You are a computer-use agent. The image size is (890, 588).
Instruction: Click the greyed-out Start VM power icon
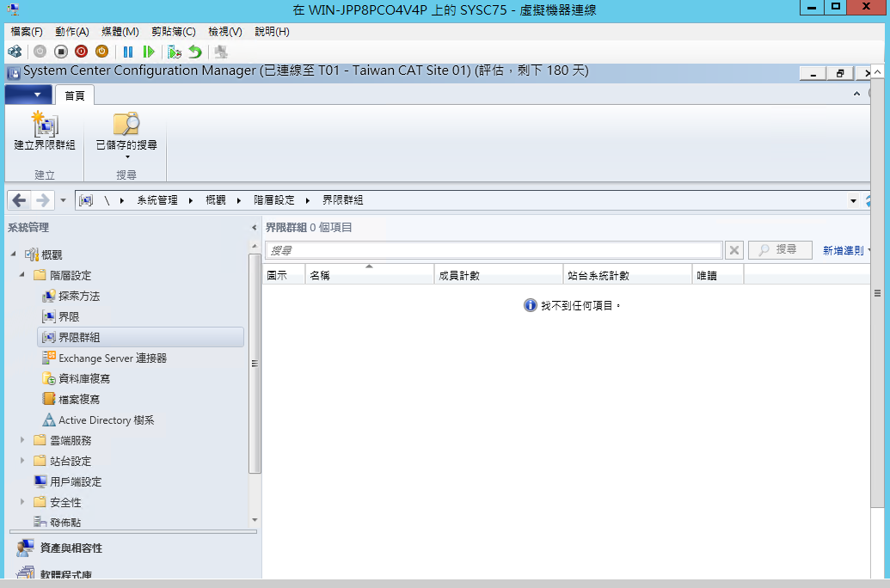coord(40,52)
